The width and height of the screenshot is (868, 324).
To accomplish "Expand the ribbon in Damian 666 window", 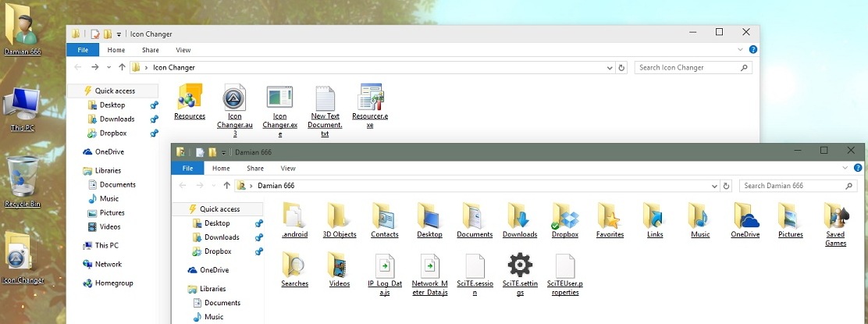I will [x=845, y=168].
